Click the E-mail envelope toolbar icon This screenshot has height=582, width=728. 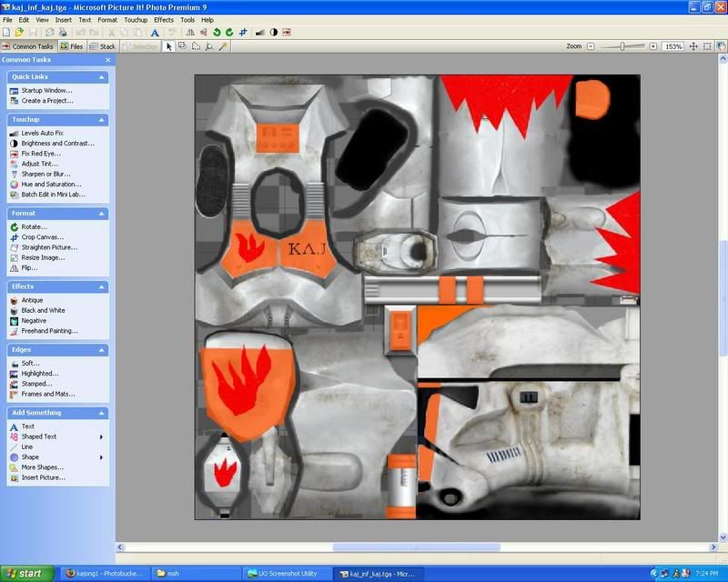tap(49, 33)
